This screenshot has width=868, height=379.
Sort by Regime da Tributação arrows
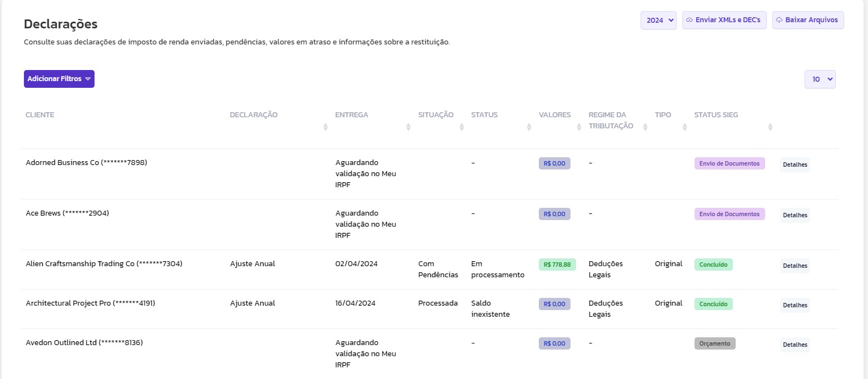coord(645,127)
